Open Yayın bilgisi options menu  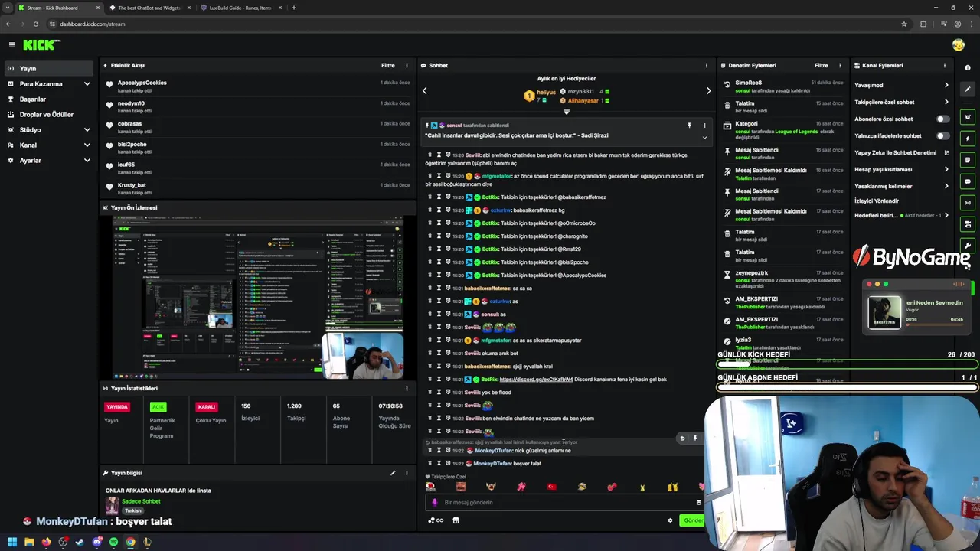tap(407, 473)
